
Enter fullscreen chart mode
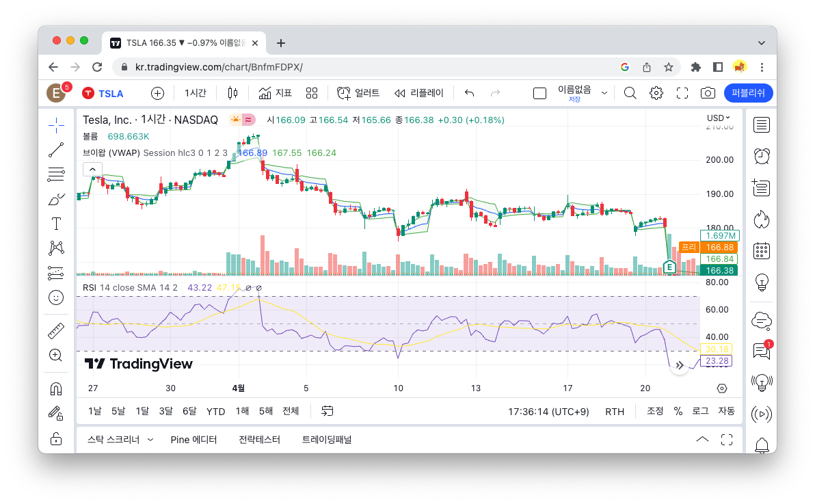click(x=682, y=93)
